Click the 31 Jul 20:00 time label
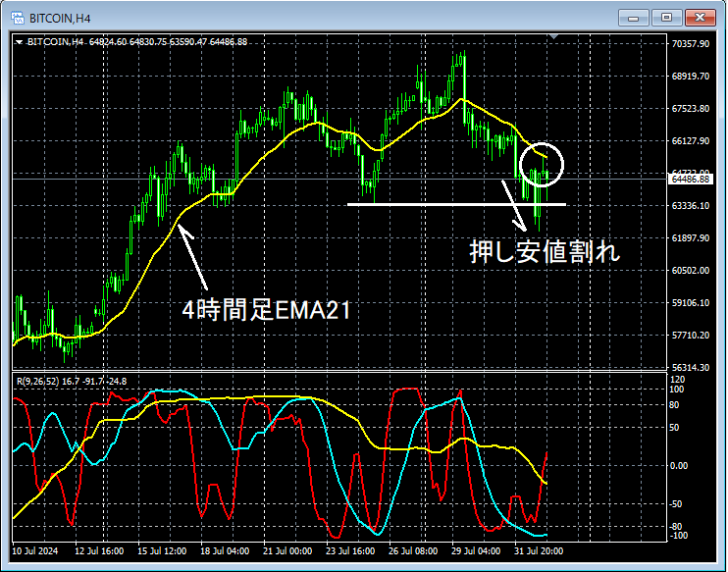Viewport: 728px width, 572px height. tap(539, 551)
